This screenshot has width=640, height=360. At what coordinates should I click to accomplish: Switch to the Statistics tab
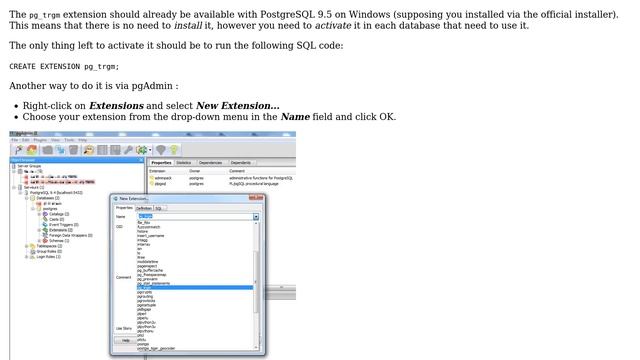coord(184,162)
